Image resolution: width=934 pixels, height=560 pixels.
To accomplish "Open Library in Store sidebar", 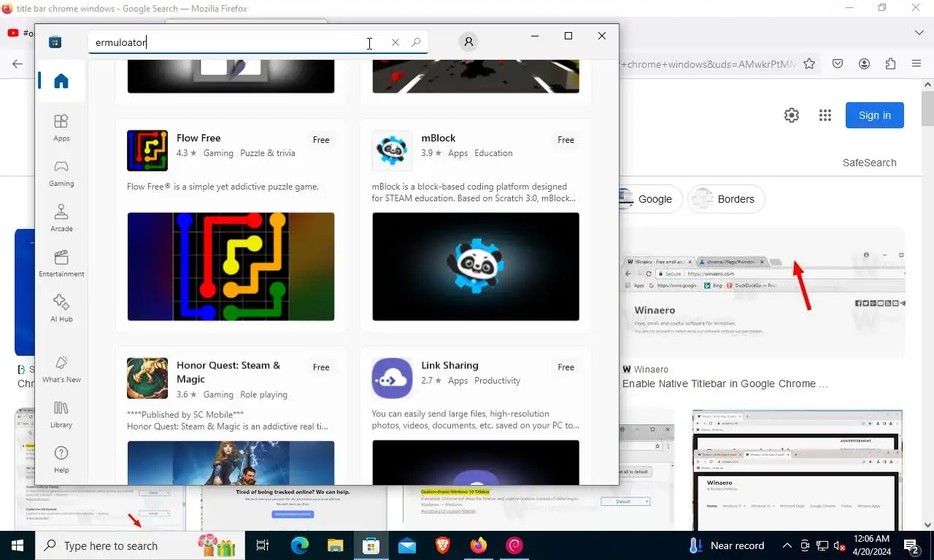I will tap(61, 414).
